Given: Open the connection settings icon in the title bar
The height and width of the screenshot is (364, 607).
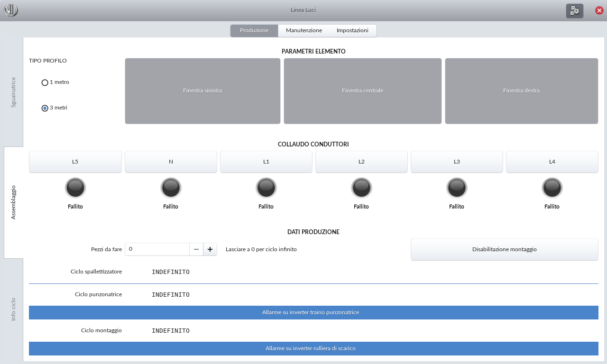Looking at the screenshot, I should click(575, 10).
